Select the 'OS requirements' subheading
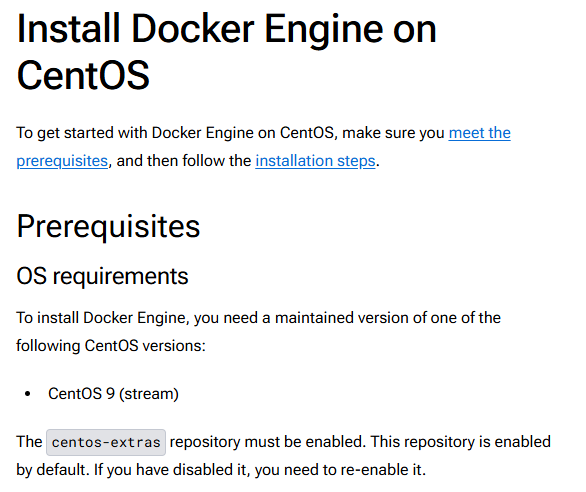 click(102, 276)
